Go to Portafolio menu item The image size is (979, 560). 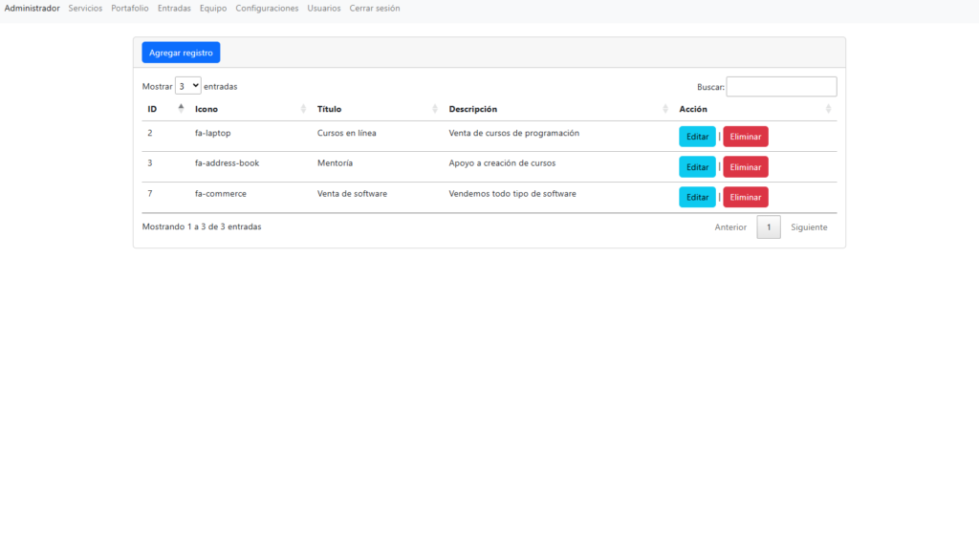tap(130, 9)
